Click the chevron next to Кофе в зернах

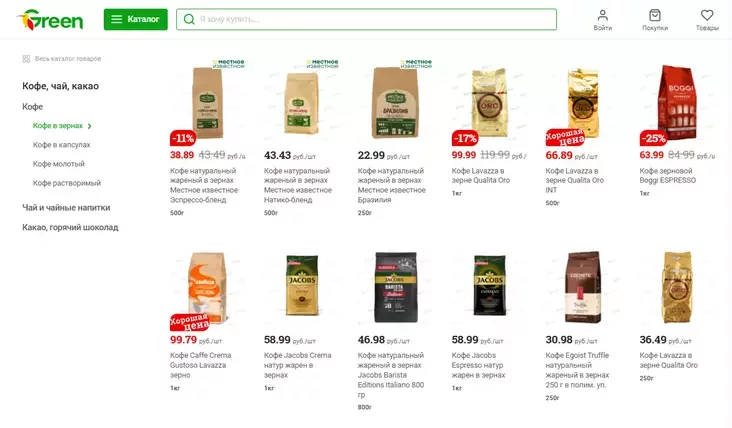(90, 126)
